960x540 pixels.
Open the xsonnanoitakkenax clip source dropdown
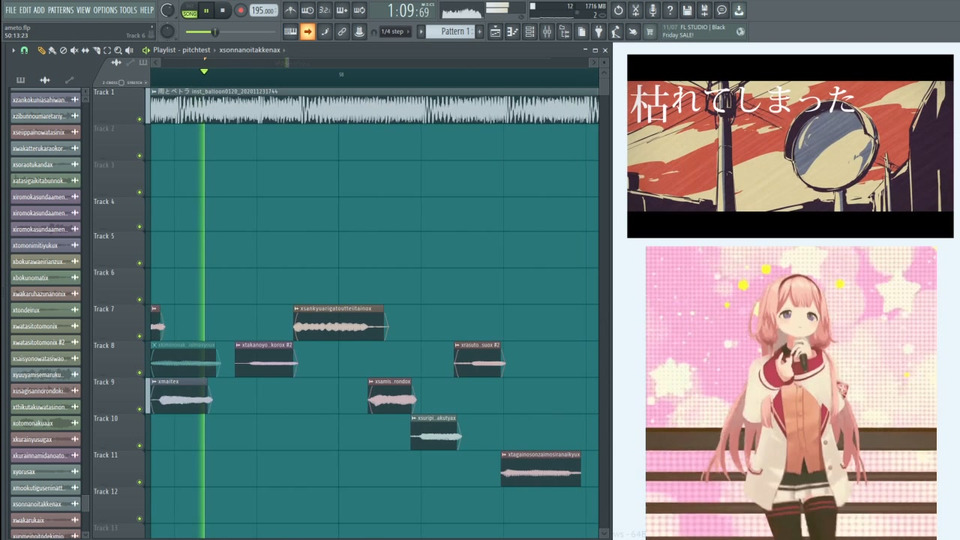tap(250, 50)
